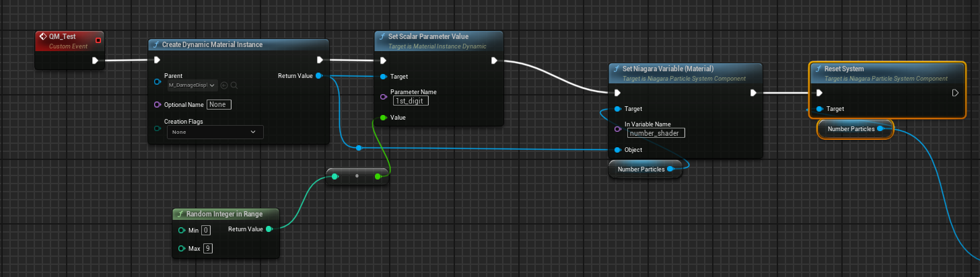980x277 pixels.
Task: Click Set Scalar Parameter Value execution input pin
Action: coord(384,61)
